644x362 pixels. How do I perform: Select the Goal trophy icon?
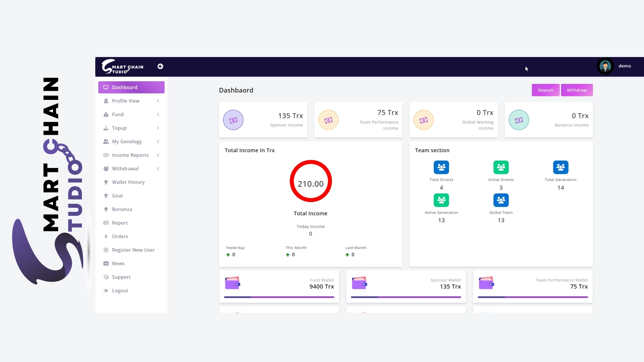coord(105,195)
